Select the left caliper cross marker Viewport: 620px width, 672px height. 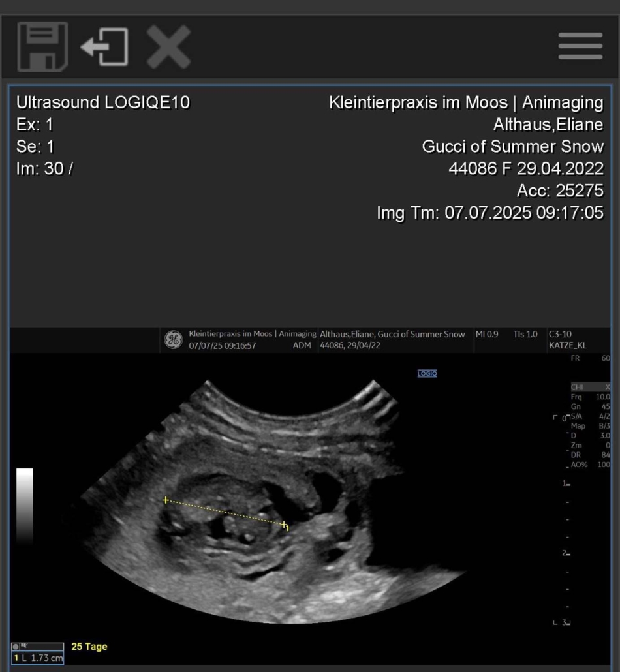pos(166,500)
